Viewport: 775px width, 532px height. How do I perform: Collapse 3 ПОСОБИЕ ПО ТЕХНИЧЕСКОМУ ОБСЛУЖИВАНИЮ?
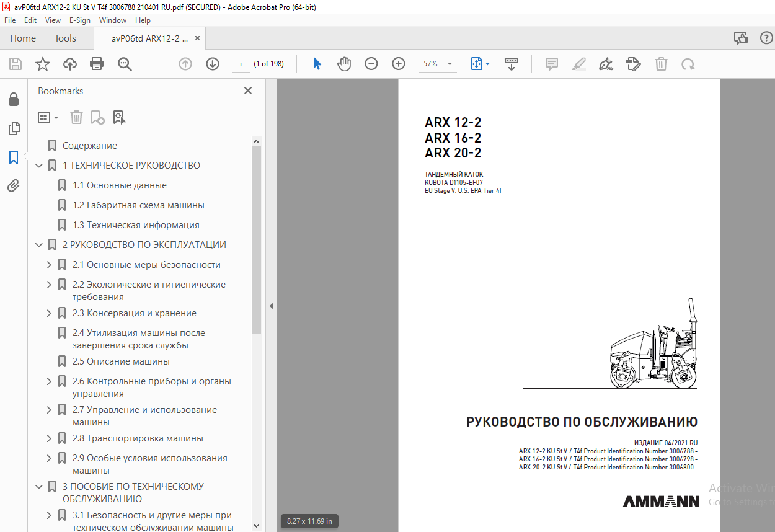click(39, 487)
